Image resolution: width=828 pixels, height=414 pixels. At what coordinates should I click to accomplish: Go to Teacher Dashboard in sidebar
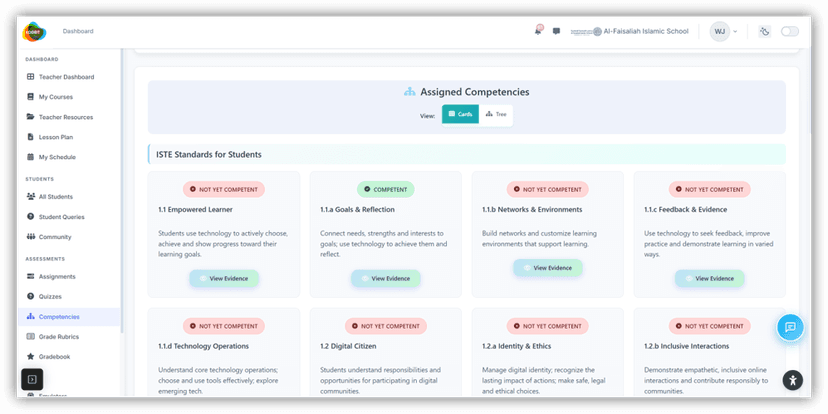[x=66, y=77]
